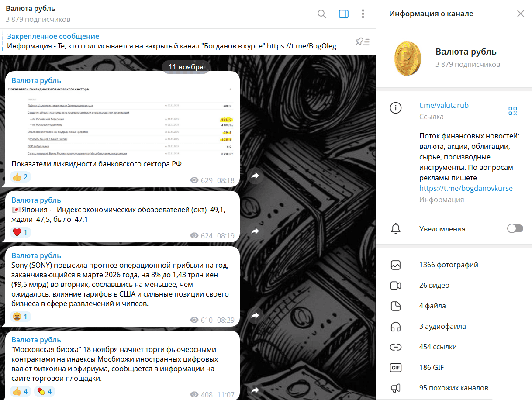This screenshot has width=532, height=400.
Task: Toggle the right sidebar panel icon
Action: pos(344,14)
